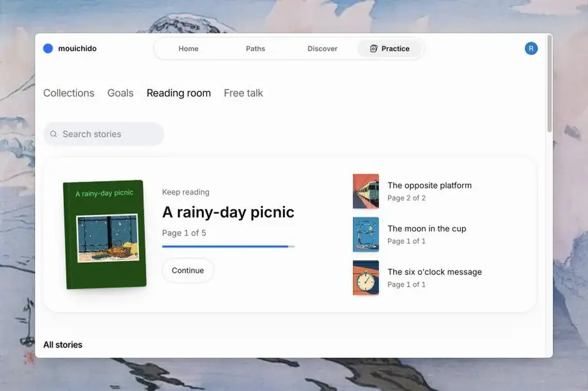Click the 'All stories' heading

tap(63, 344)
